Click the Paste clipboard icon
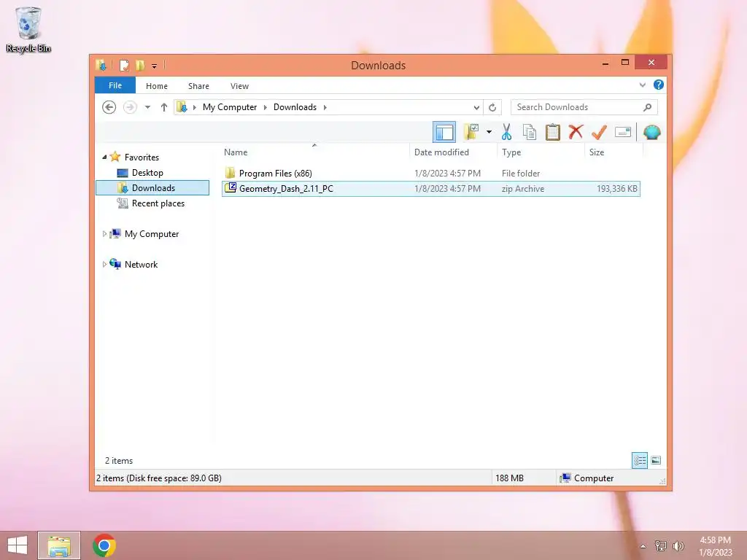Viewport: 747px width, 560px height. pos(553,132)
